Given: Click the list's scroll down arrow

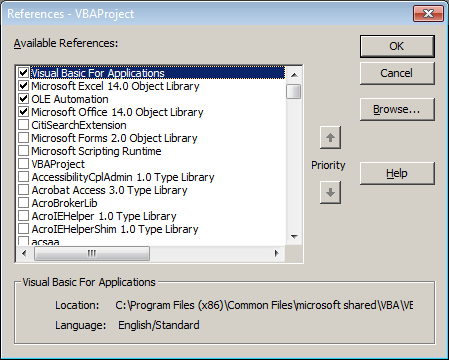Looking at the screenshot, I should (x=294, y=237).
